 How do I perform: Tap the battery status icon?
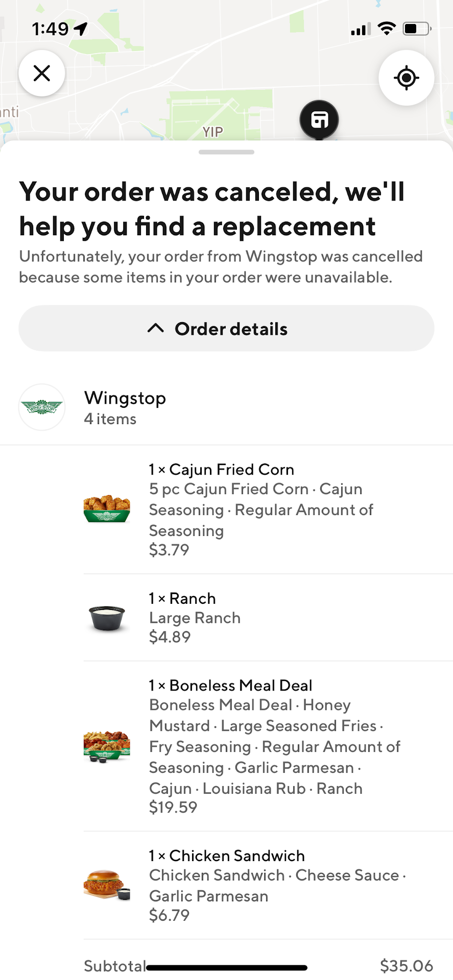(417, 29)
